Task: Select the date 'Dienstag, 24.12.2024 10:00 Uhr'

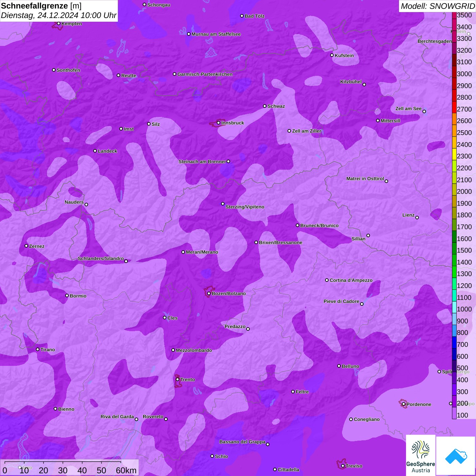Action: point(58,15)
